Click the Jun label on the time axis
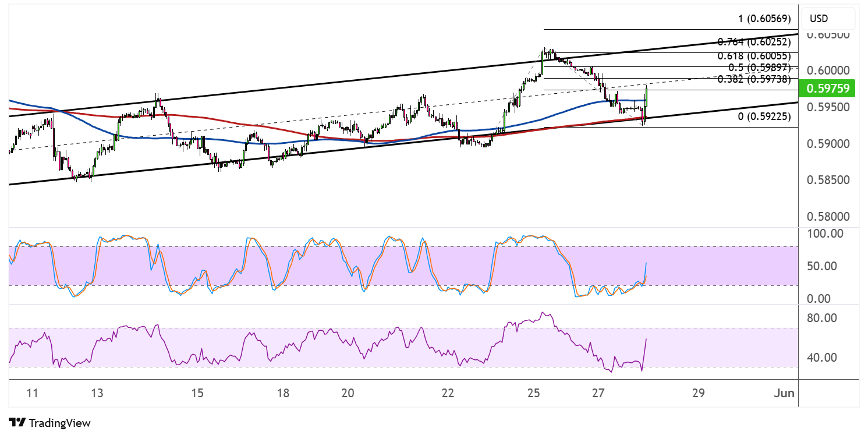868x438 pixels. point(784,393)
